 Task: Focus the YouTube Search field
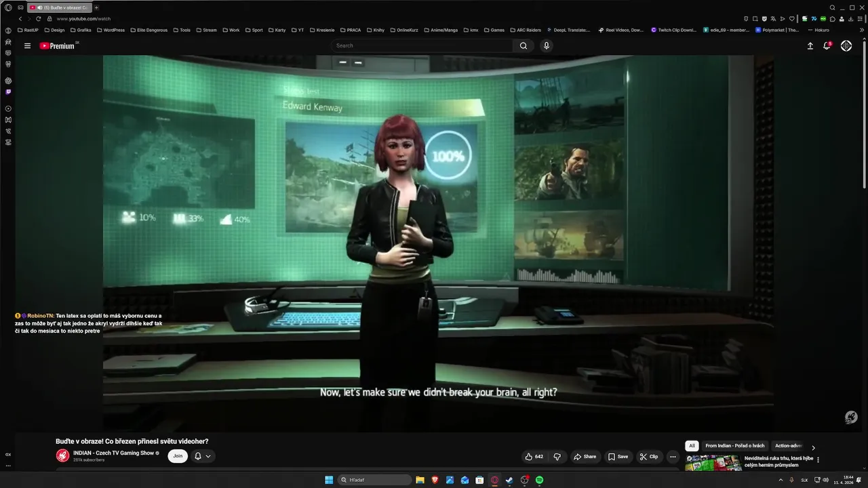pyautogui.click(x=422, y=45)
